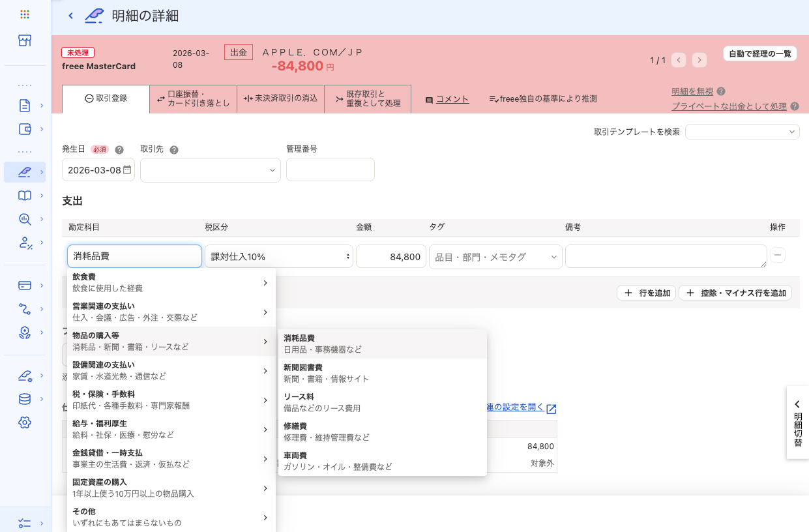Expand the 固定資産の購入 category
Screen dimensions: 809x532
pos(171,488)
